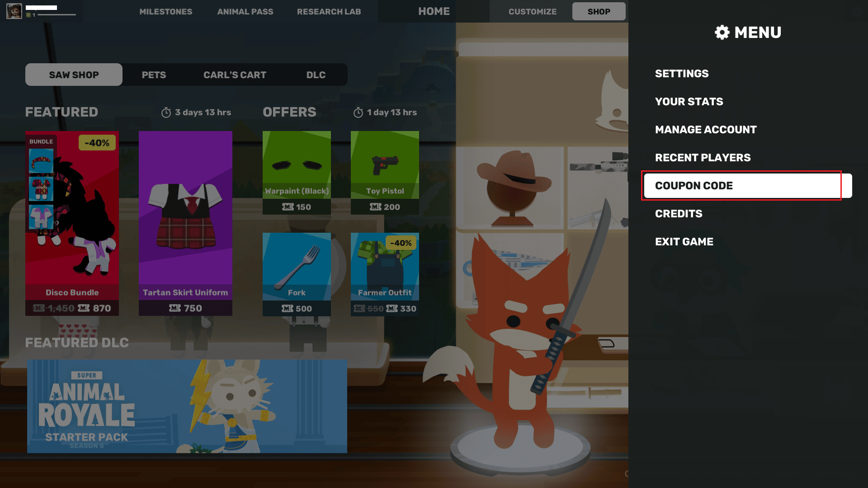This screenshot has width=868, height=488.
Task: Switch to ANIMAL PASS tab
Action: click(245, 11)
